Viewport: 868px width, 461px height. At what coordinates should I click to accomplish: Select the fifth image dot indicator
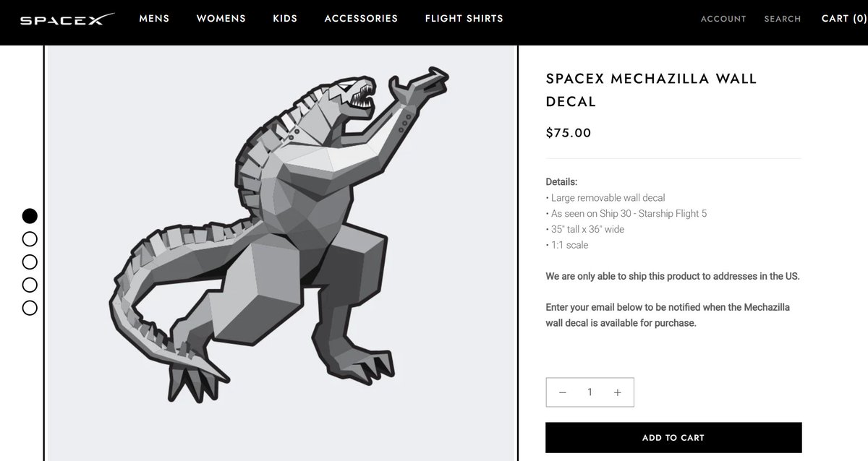30,308
